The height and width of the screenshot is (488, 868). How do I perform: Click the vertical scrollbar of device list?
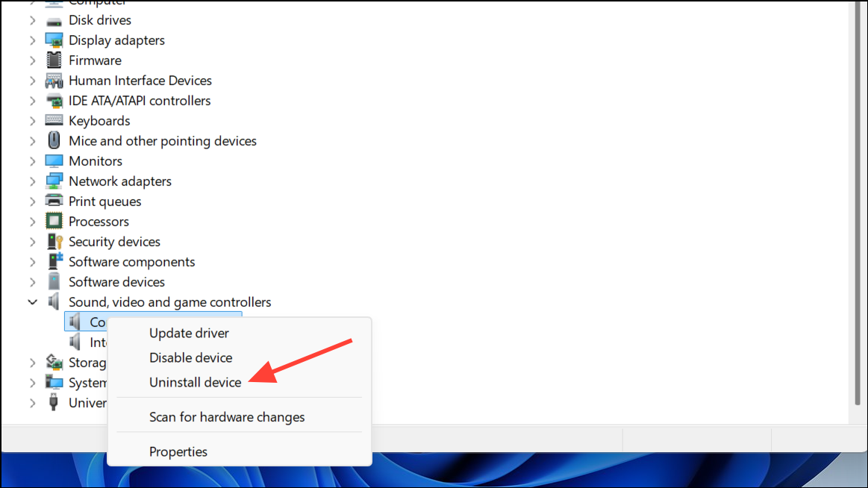858,204
